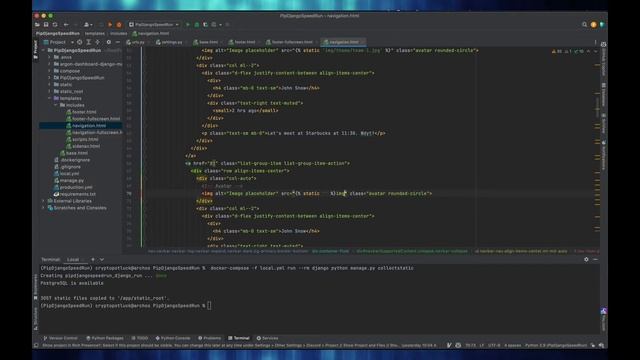Open the Project view dropdown
640x360 pixels.
tap(59, 42)
